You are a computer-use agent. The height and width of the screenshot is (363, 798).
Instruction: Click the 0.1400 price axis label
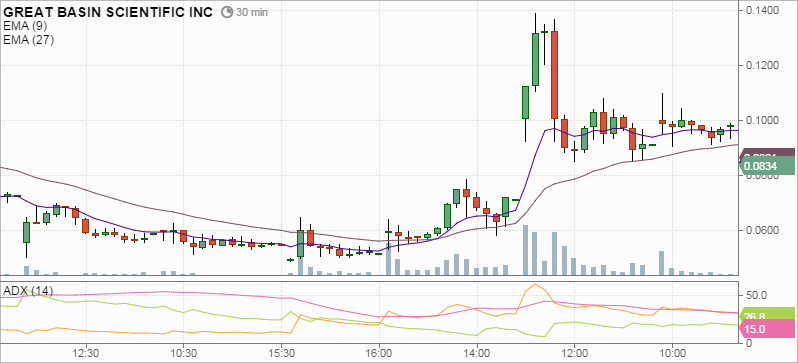point(762,10)
